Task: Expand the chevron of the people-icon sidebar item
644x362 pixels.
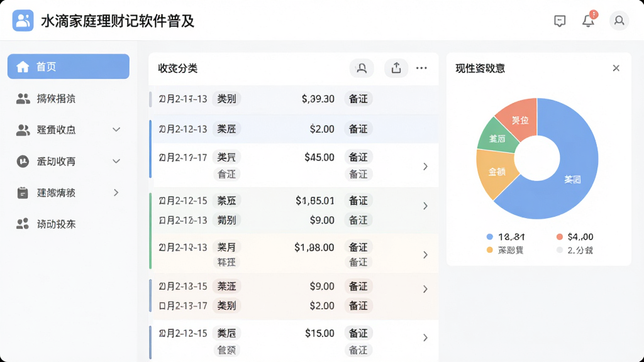Action: click(x=116, y=129)
